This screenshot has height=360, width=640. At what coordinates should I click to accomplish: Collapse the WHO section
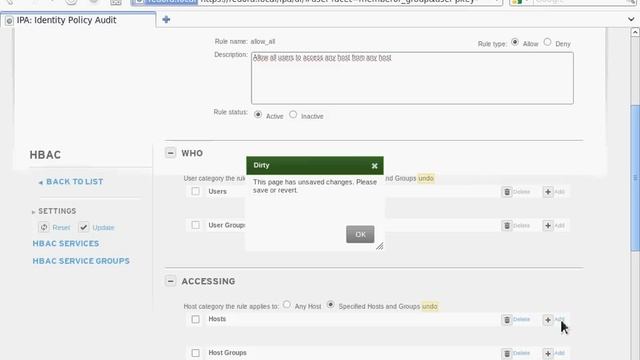[171, 153]
